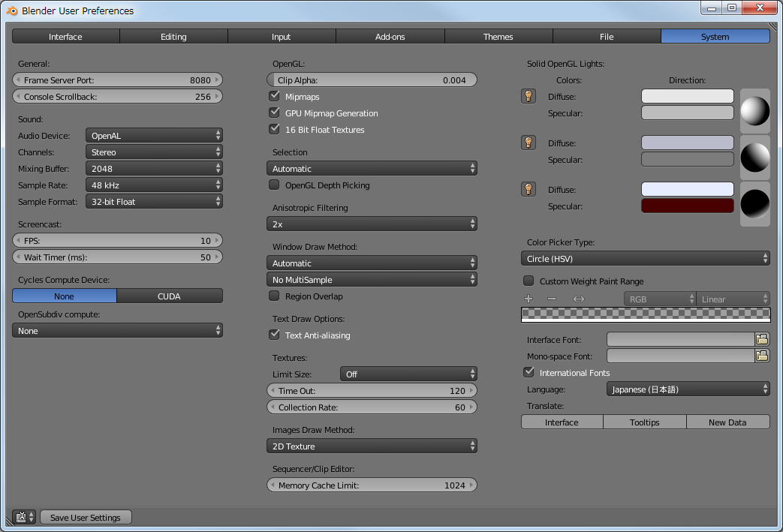The width and height of the screenshot is (783, 532).
Task: Click the Interface Font path field
Action: [x=681, y=339]
